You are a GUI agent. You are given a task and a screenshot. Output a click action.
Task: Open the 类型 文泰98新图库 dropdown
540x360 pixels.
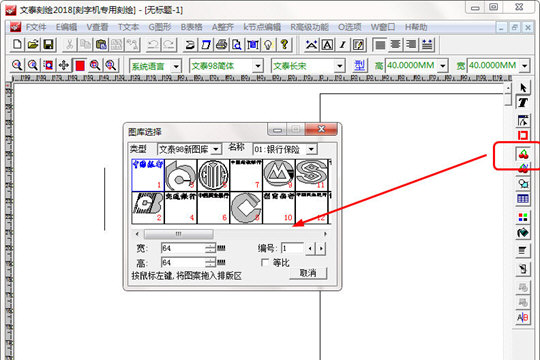[216, 149]
